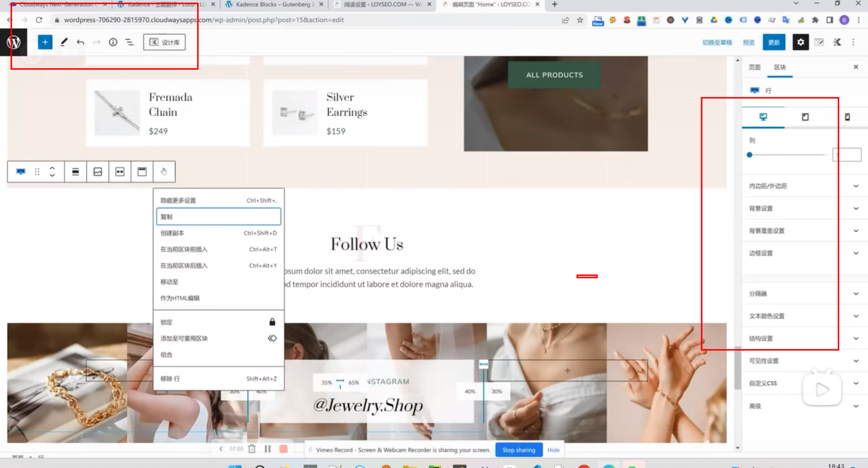
Task: Click the Silver Earrings product image
Action: [x=295, y=113]
